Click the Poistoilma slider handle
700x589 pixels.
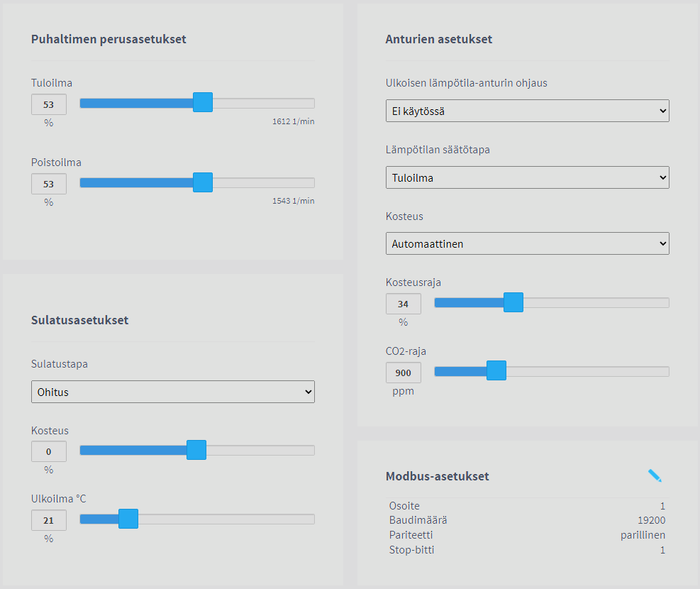click(x=203, y=182)
